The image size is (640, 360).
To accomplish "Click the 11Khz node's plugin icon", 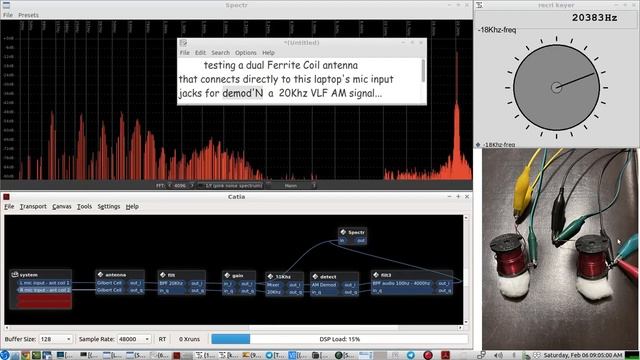I will click(270, 277).
